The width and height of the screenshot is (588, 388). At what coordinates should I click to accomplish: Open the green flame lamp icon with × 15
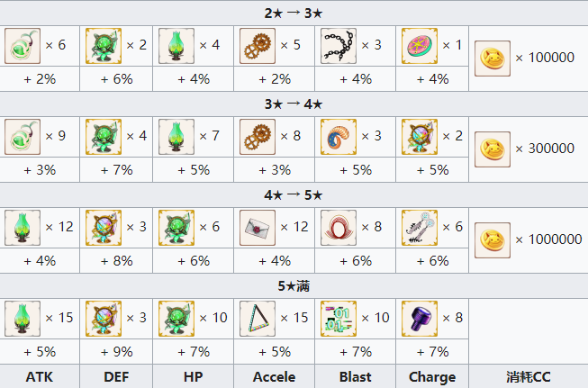[x=23, y=319]
